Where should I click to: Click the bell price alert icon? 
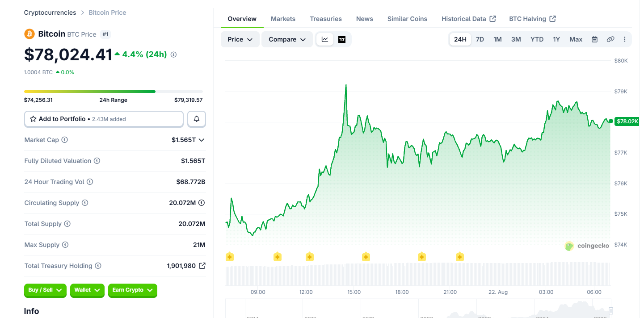197,119
